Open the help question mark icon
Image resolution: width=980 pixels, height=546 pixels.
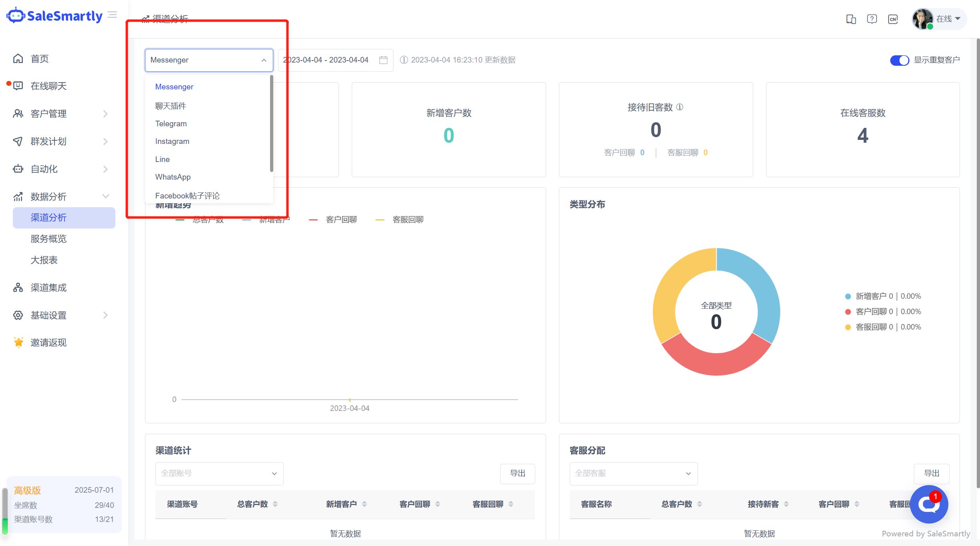coord(872,19)
